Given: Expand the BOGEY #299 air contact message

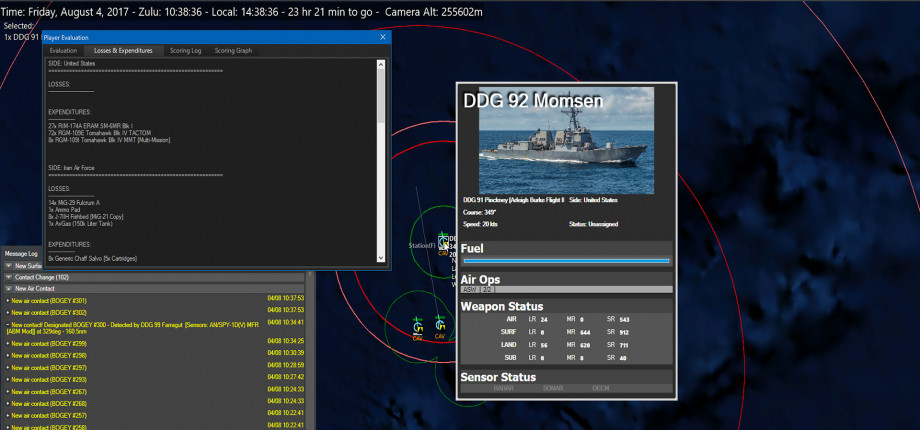Looking at the screenshot, I should [x=8, y=344].
